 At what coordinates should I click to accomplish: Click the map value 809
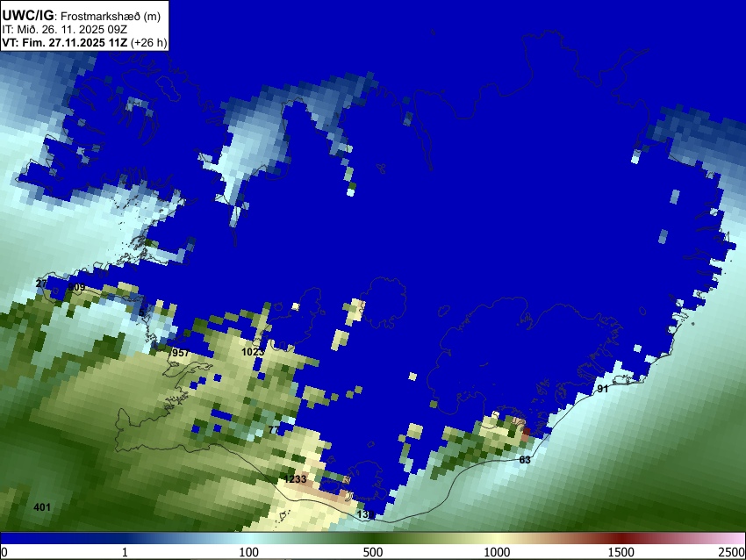pos(76,287)
